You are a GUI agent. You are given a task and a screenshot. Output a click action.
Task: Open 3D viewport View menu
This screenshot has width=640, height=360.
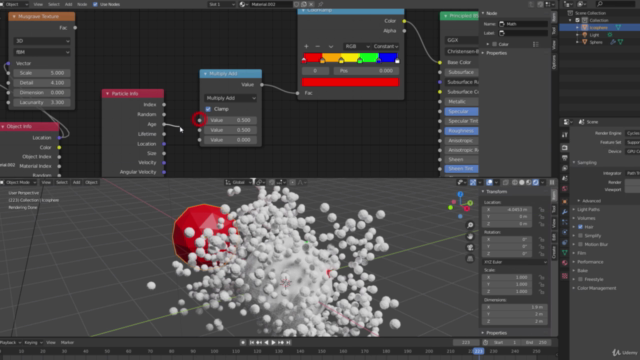tap(46, 182)
